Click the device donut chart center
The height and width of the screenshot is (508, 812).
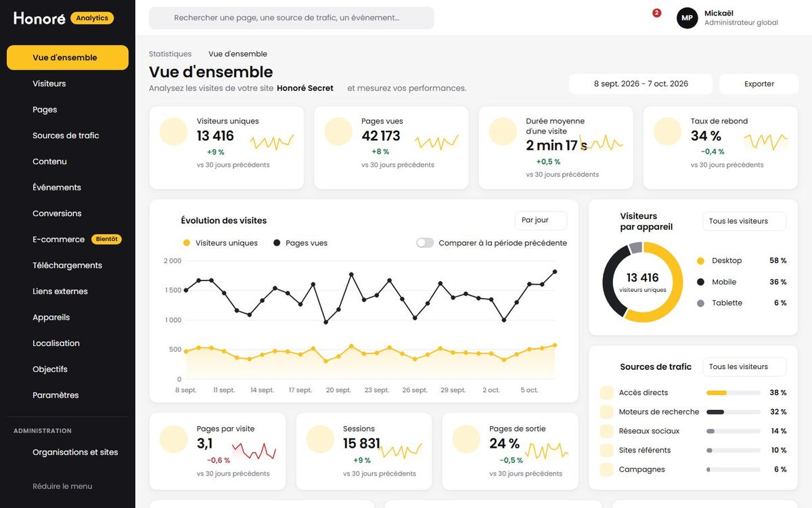[x=642, y=282]
